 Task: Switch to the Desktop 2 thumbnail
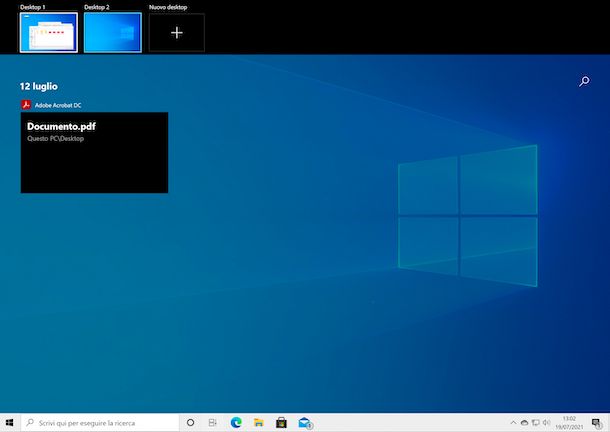pyautogui.click(x=113, y=32)
